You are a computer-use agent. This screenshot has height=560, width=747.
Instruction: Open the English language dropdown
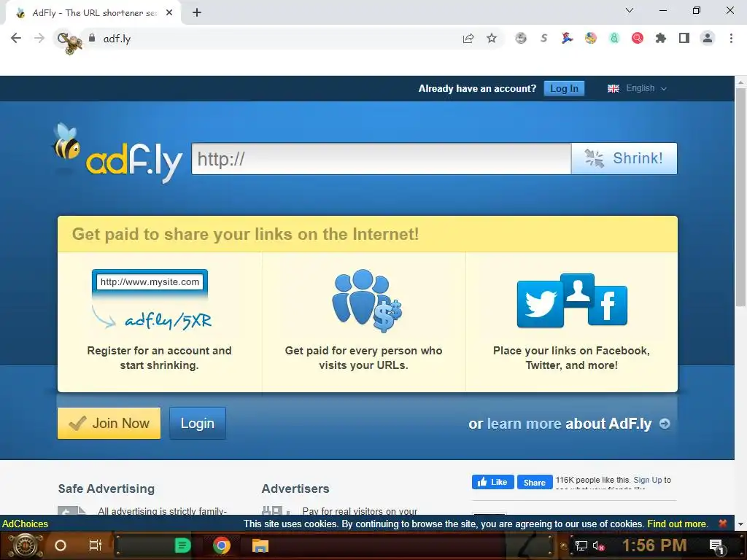coord(638,88)
